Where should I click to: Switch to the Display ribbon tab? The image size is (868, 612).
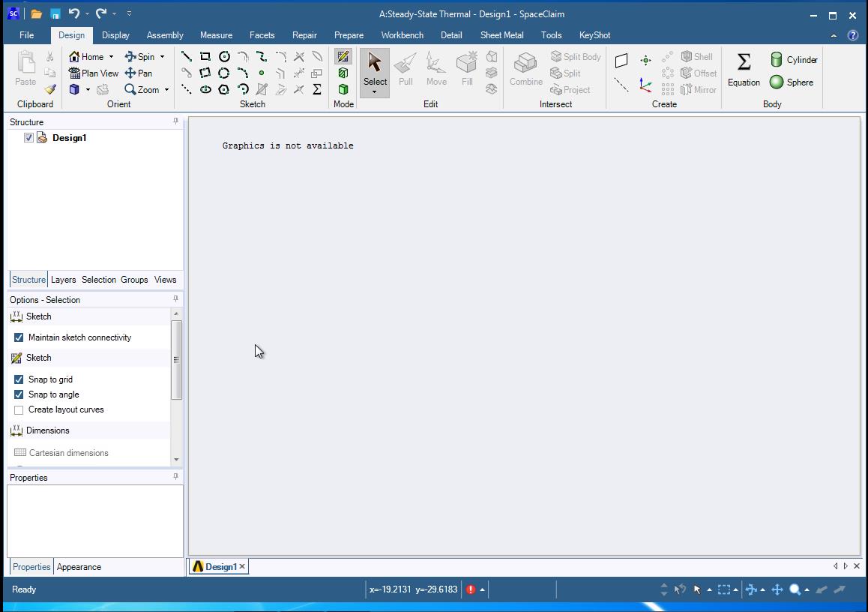[x=115, y=35]
